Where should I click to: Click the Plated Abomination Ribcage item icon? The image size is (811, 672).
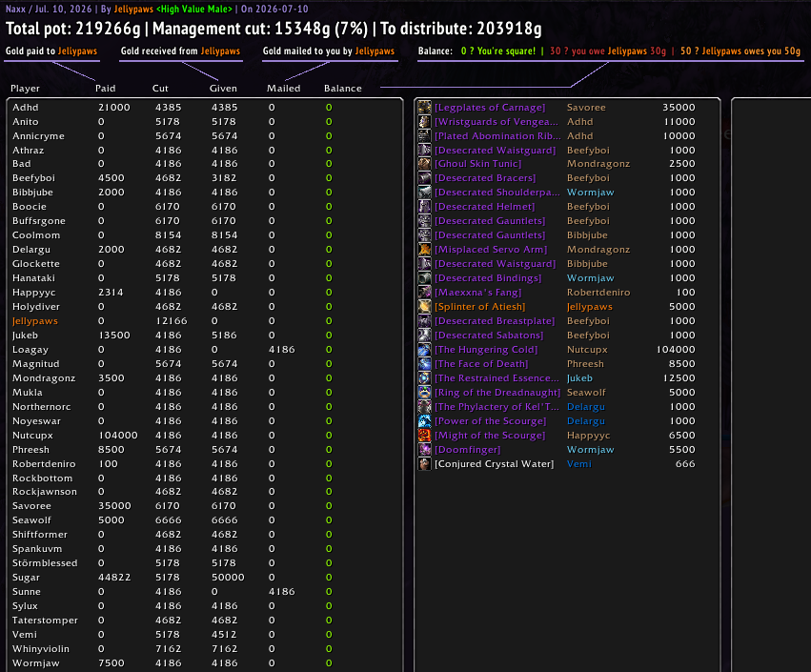coord(425,135)
